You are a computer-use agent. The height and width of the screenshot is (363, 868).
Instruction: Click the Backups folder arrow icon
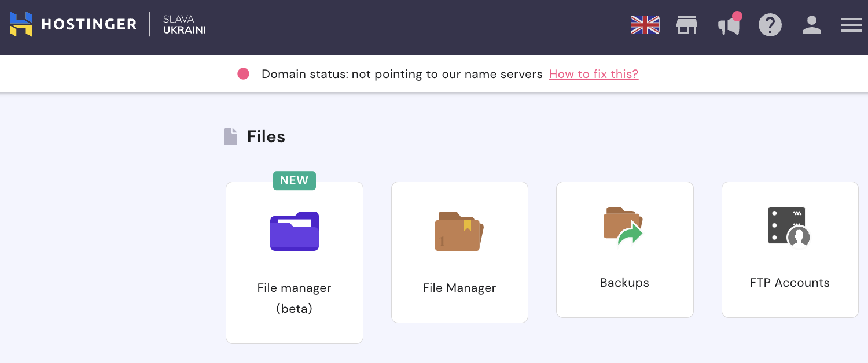(x=623, y=226)
